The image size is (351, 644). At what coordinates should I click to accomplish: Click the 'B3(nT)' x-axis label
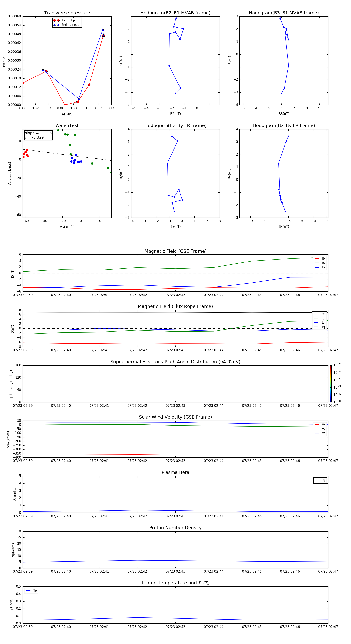(x=284, y=114)
